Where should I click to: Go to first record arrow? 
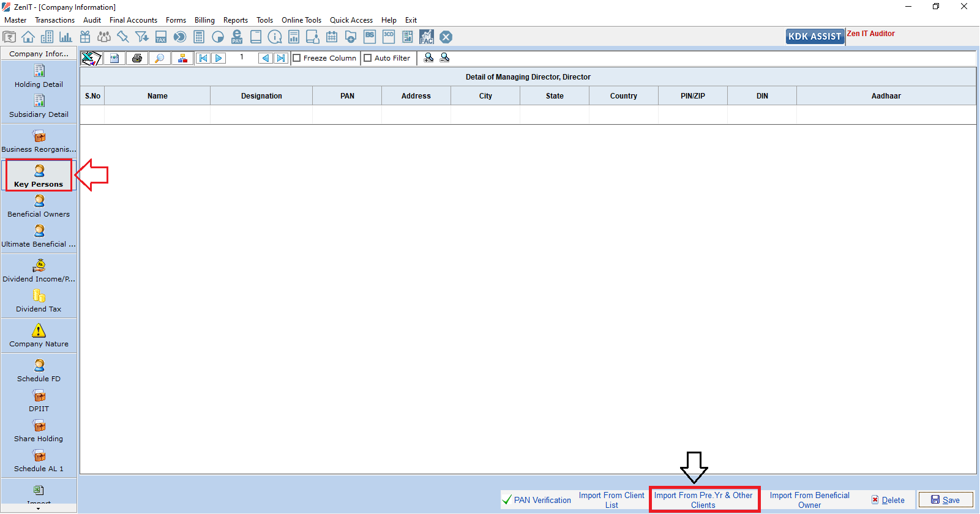203,58
